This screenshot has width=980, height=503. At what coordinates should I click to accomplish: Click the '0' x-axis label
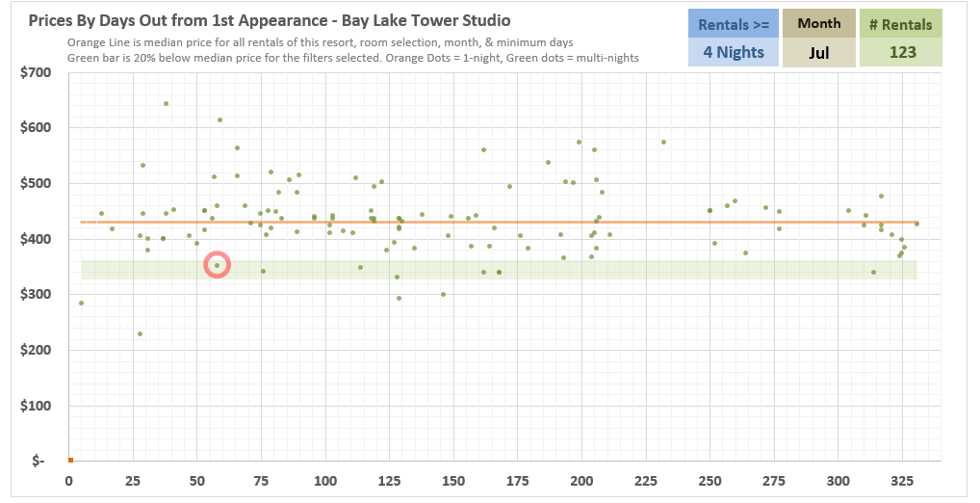69,481
